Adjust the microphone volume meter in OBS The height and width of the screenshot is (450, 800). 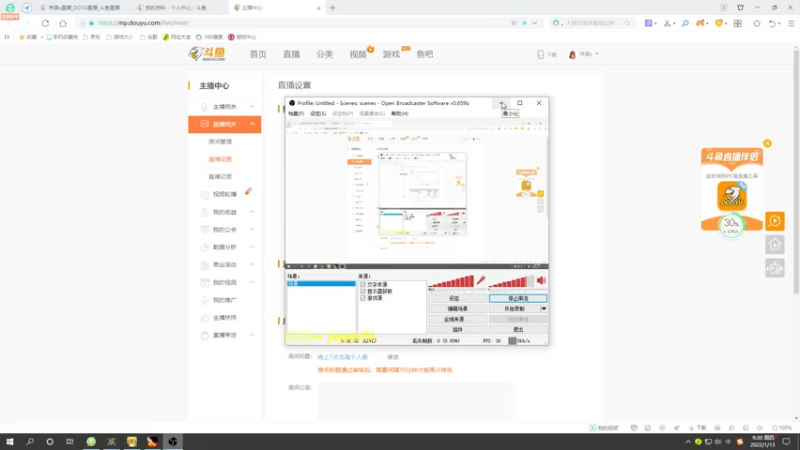pyautogui.click(x=451, y=281)
